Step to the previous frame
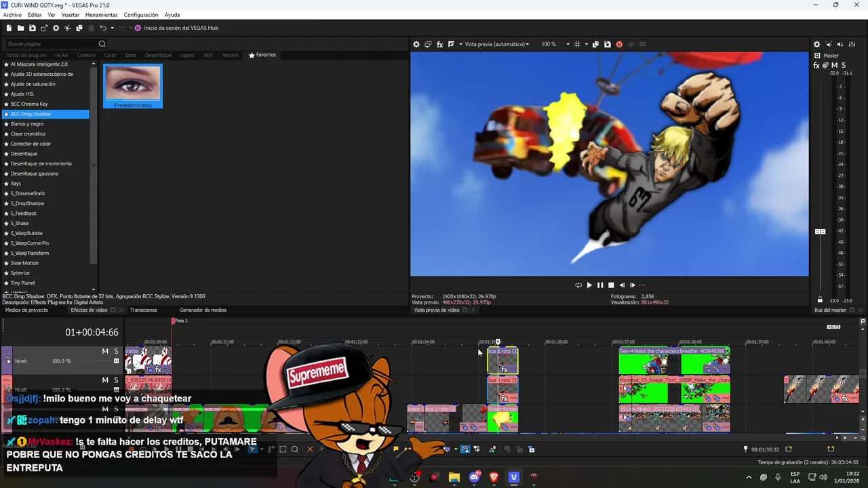This screenshot has height=488, width=868. click(x=622, y=285)
